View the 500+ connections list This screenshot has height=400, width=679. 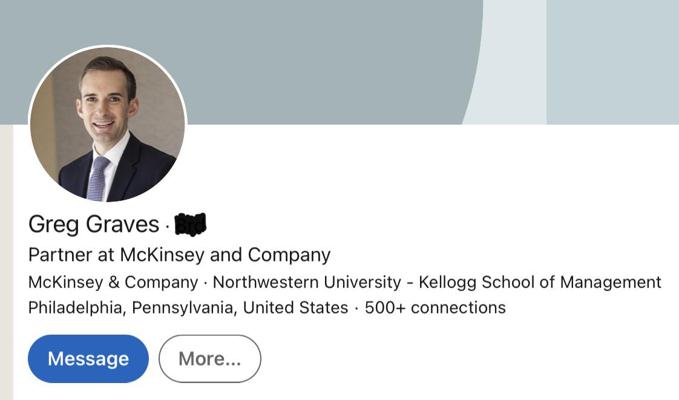pyautogui.click(x=435, y=308)
